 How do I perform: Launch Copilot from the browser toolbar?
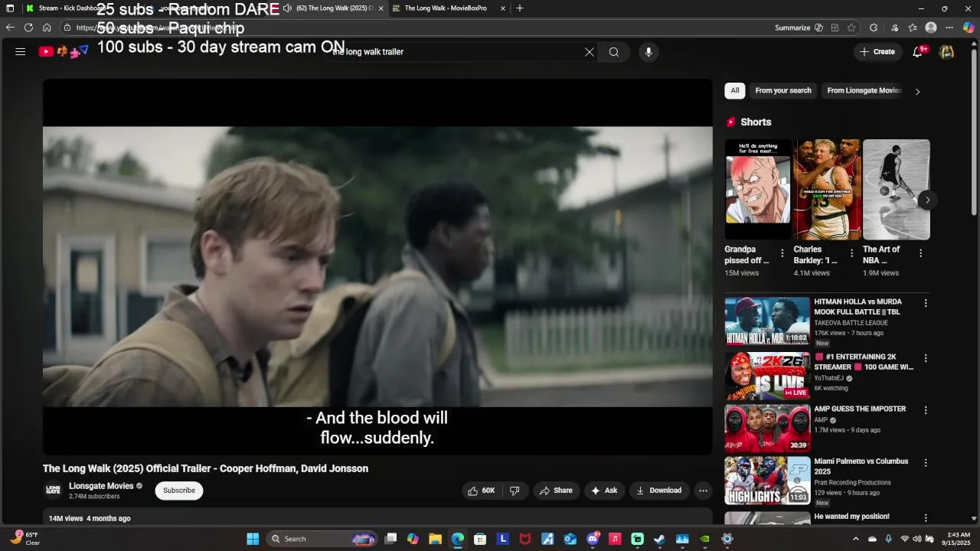point(969,28)
